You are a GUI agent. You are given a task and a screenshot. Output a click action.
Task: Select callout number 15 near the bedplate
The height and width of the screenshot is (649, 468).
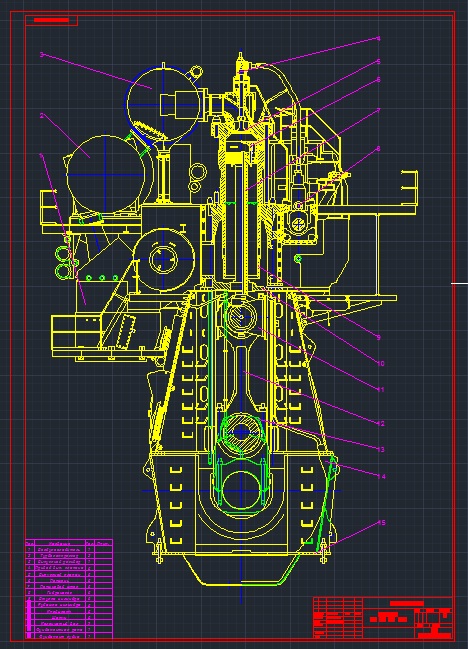(382, 522)
